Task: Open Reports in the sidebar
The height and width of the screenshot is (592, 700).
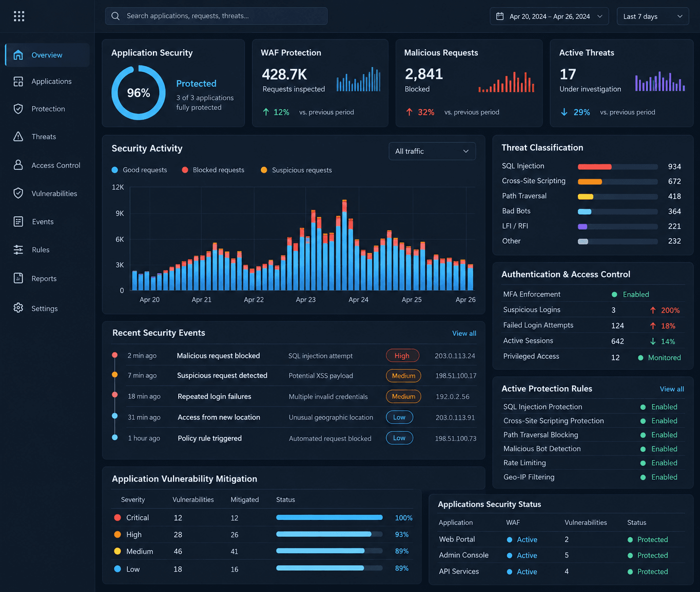Action: click(47, 278)
